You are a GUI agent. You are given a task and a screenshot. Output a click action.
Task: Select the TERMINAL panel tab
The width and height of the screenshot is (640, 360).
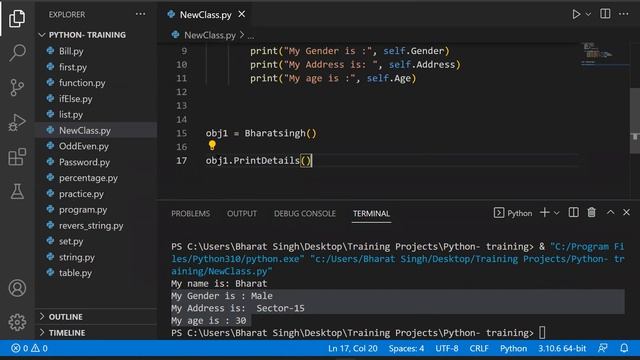371,213
